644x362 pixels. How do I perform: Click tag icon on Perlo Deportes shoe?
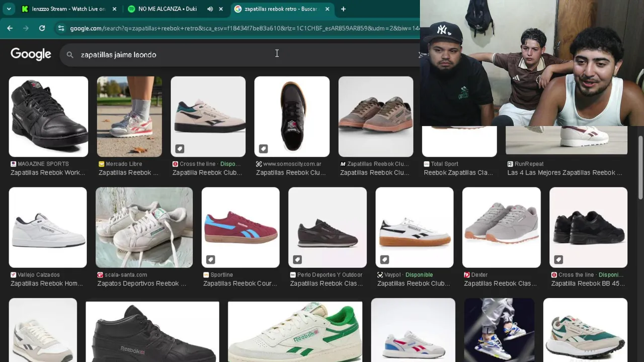click(x=297, y=259)
